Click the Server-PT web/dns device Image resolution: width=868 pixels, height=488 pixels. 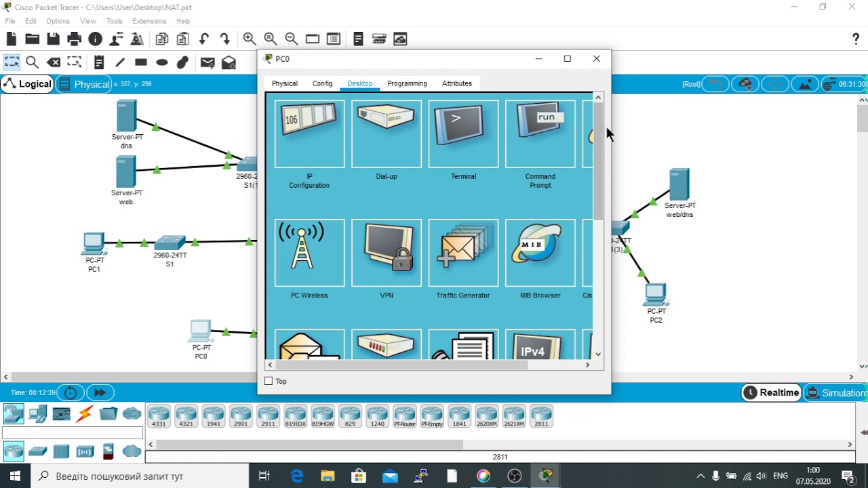tap(679, 184)
